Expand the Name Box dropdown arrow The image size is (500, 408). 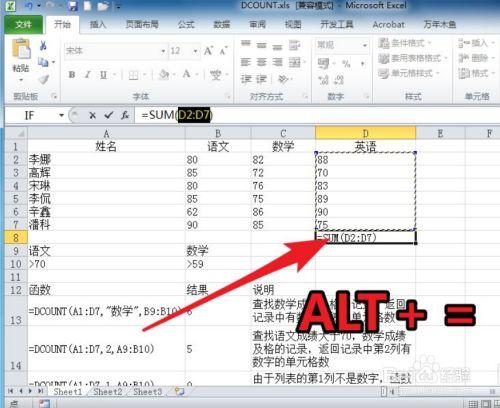click(x=61, y=115)
